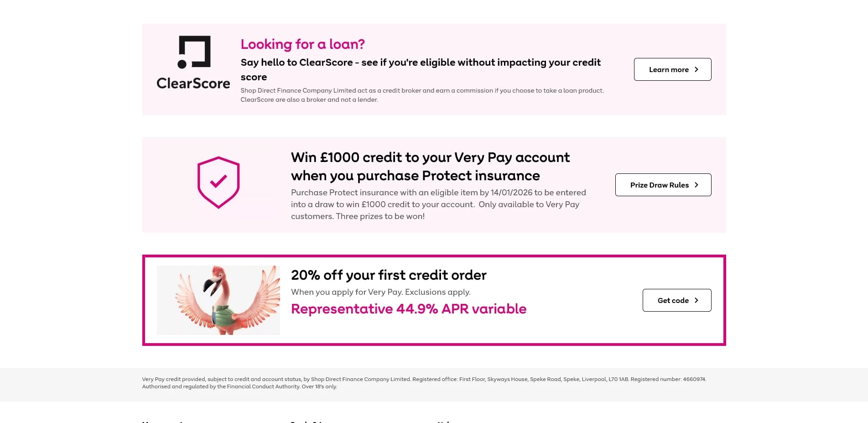868x423 pixels.
Task: Click the "Representative 44.9% APR variable" text
Action: (409, 308)
